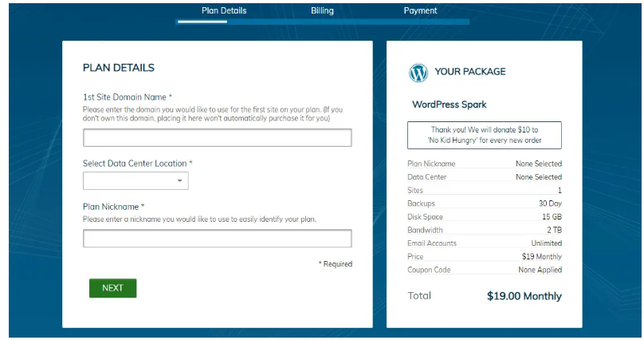Go to the Plan Details step

click(x=224, y=10)
